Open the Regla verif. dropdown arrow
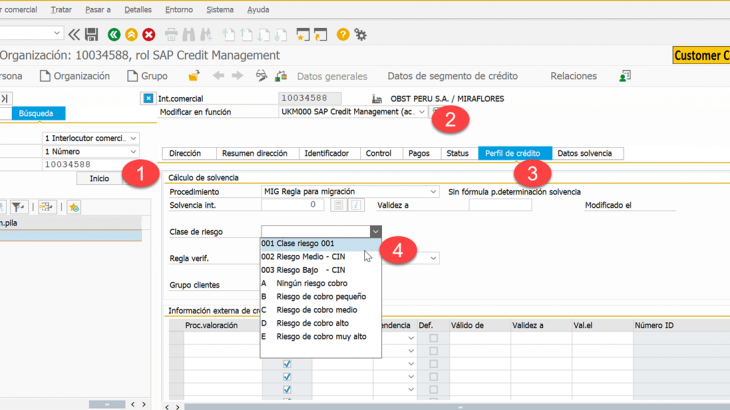The height and width of the screenshot is (410, 730). click(x=433, y=258)
